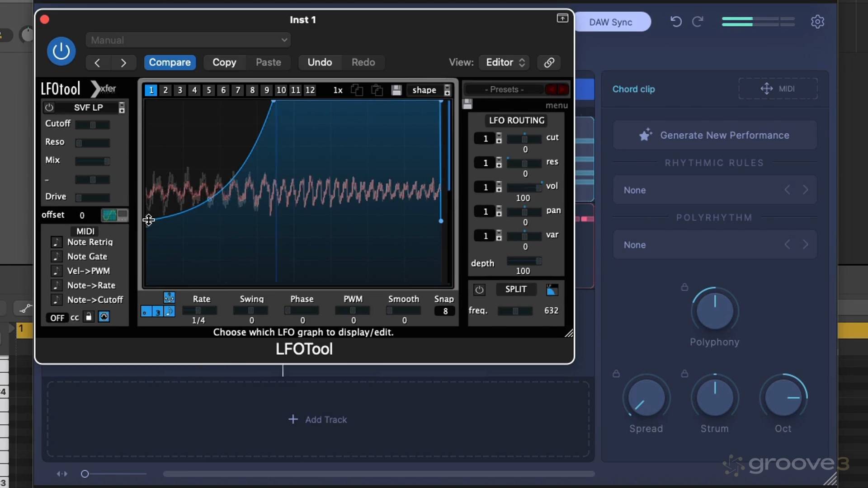Open the var LFO source stepper

(499, 235)
